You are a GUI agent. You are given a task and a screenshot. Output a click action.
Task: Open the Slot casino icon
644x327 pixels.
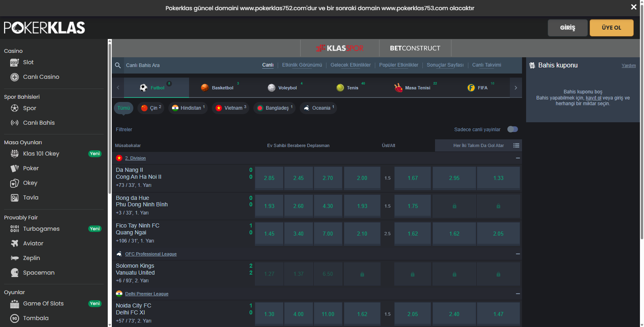click(15, 63)
